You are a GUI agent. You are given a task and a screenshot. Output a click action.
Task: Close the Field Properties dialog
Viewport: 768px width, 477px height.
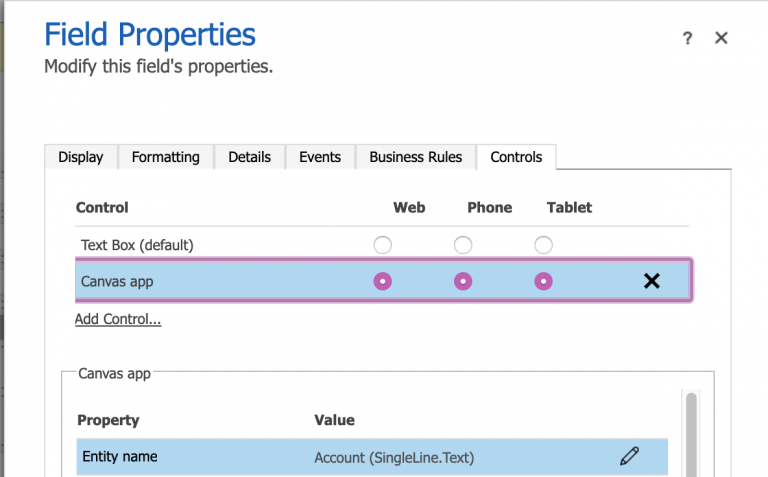coord(721,38)
